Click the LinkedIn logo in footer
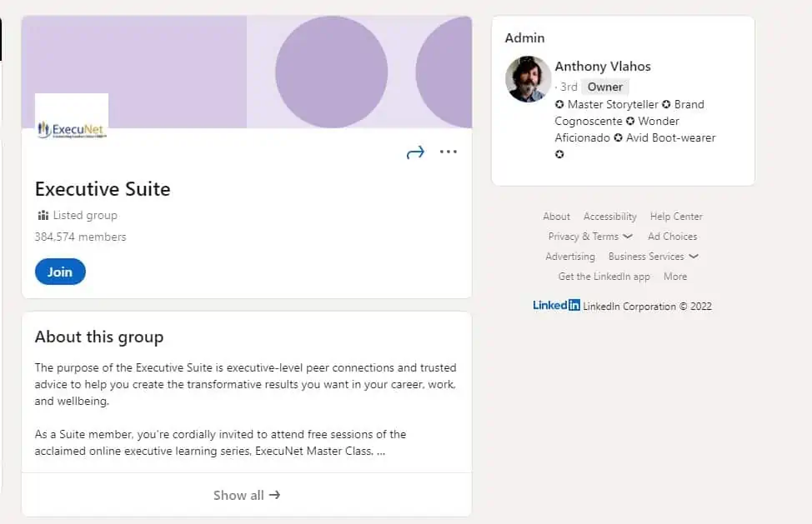Image resolution: width=812 pixels, height=524 pixels. click(x=556, y=306)
